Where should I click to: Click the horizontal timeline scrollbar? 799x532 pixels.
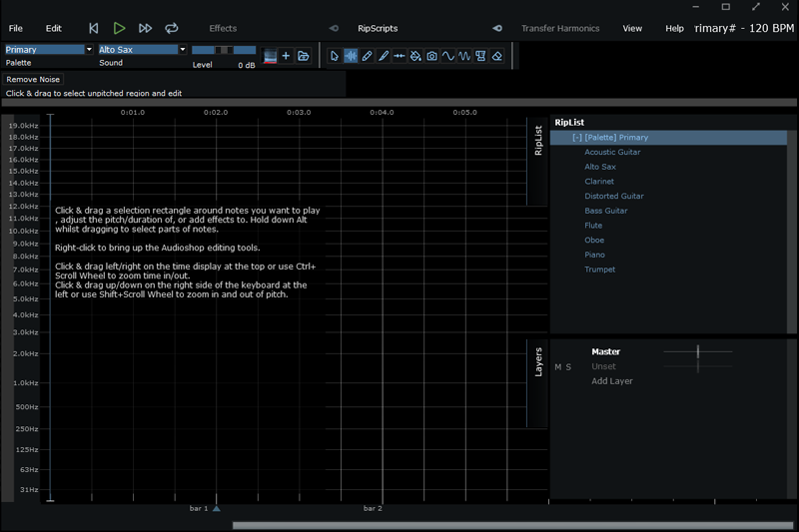click(512, 525)
